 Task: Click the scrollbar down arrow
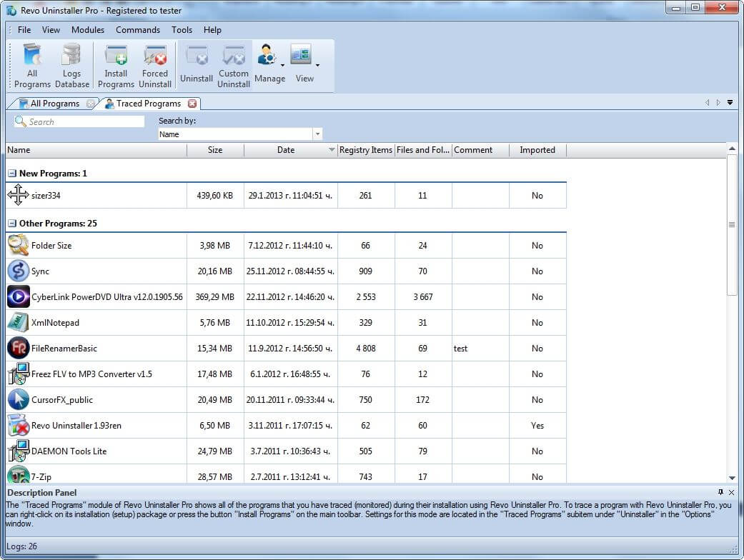[732, 477]
